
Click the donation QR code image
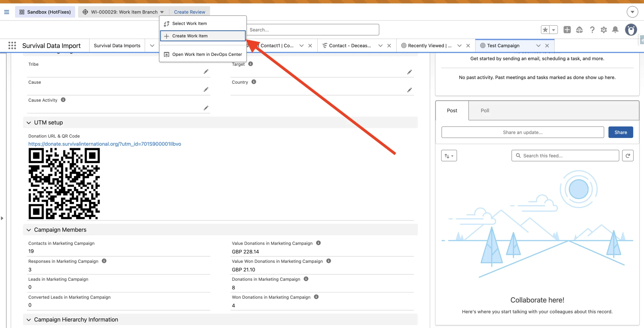tap(64, 184)
